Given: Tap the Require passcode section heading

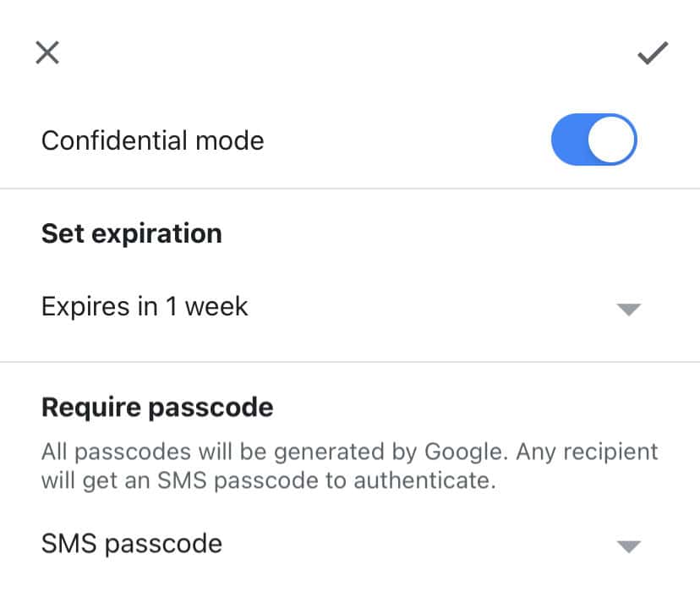Looking at the screenshot, I should (156, 407).
